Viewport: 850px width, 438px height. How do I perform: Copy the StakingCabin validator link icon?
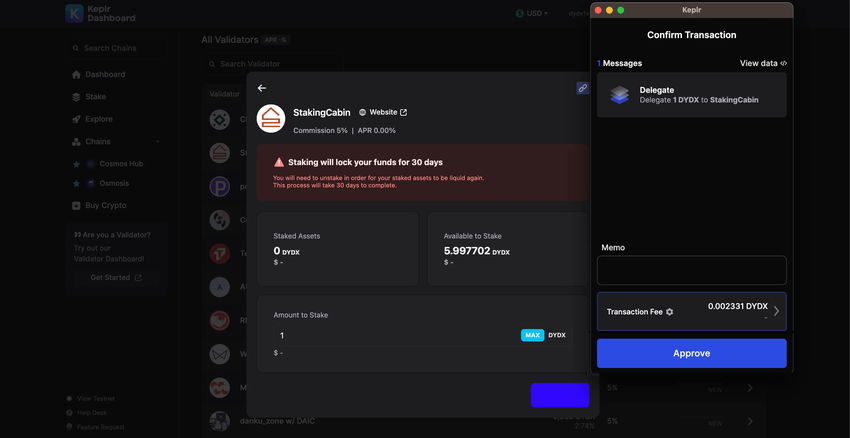tap(583, 88)
